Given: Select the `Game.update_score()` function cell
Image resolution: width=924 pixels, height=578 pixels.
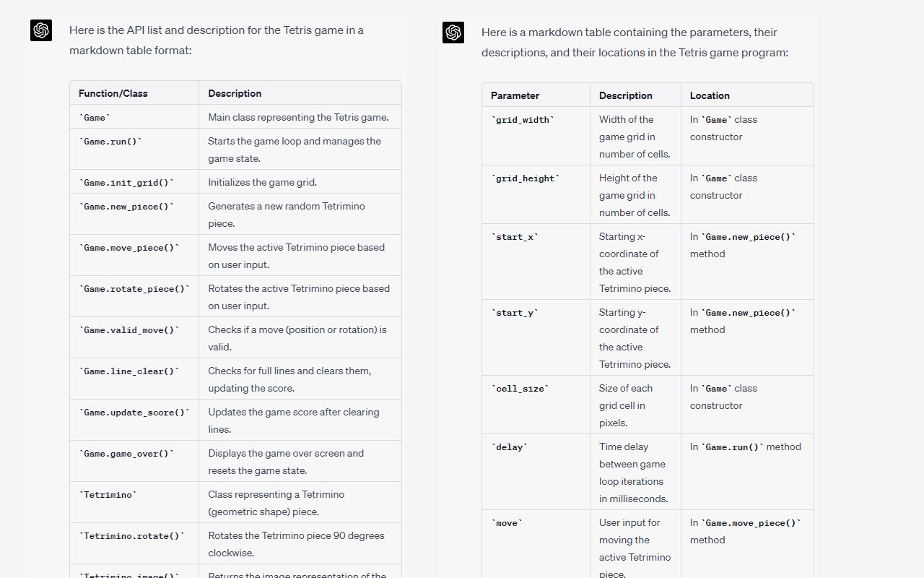Looking at the screenshot, I should point(134,412).
